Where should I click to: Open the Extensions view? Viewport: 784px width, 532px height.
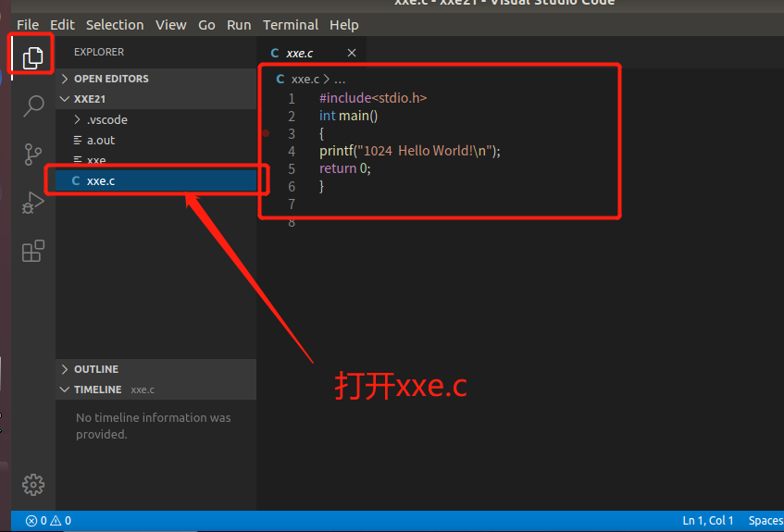pyautogui.click(x=33, y=251)
